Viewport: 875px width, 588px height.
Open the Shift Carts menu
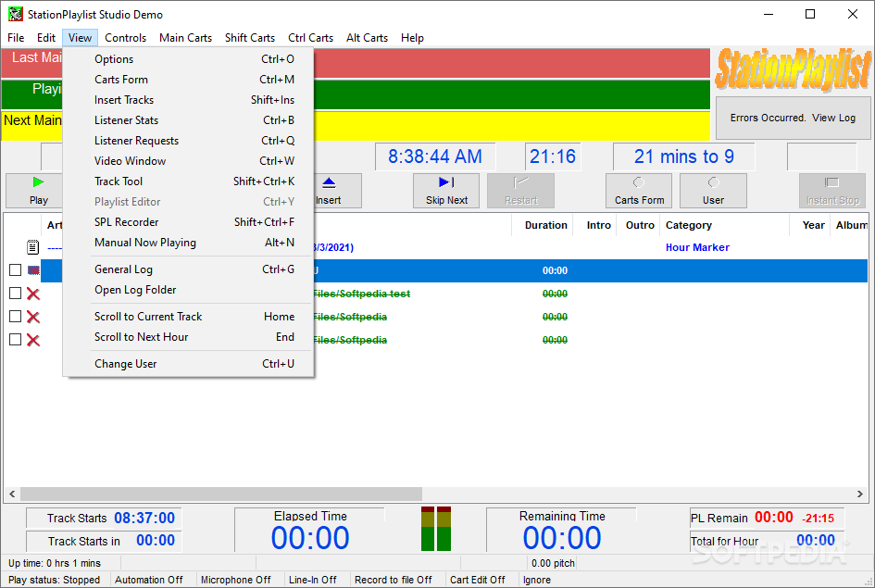[250, 38]
